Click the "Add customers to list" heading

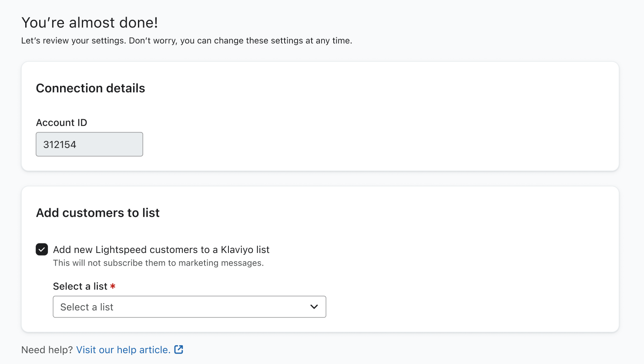pyautogui.click(x=98, y=213)
